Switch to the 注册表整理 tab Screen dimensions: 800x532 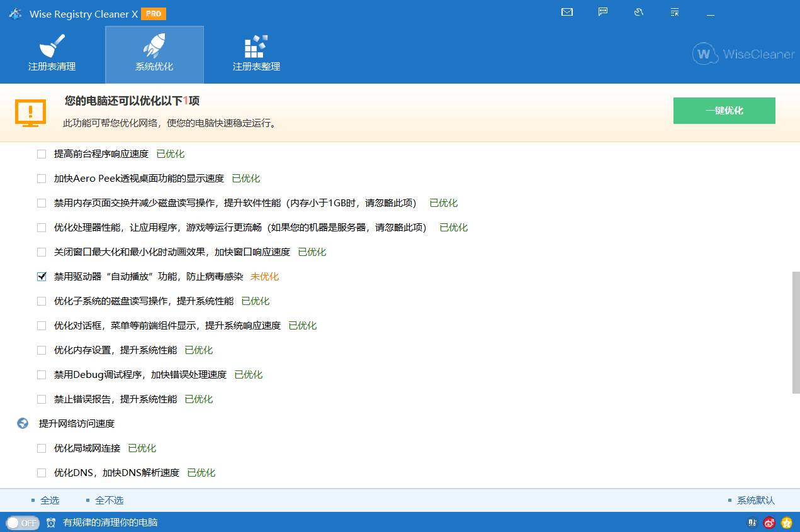pyautogui.click(x=256, y=54)
